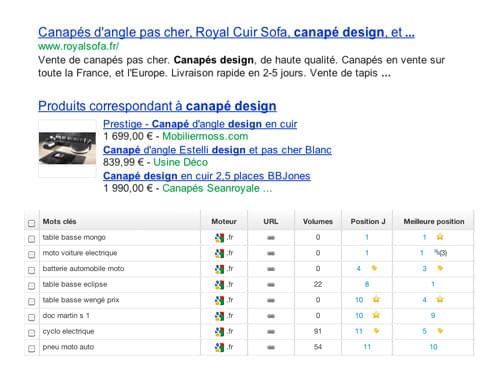Click the sofa product thumbnail image
Screen dimensions: 500x378
click(x=67, y=148)
